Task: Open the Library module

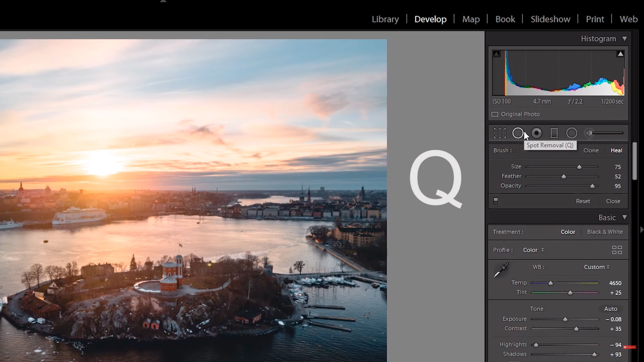Action: point(385,19)
